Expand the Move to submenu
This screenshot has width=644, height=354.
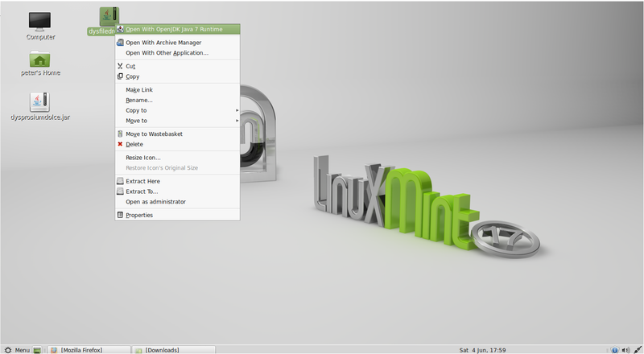click(177, 121)
